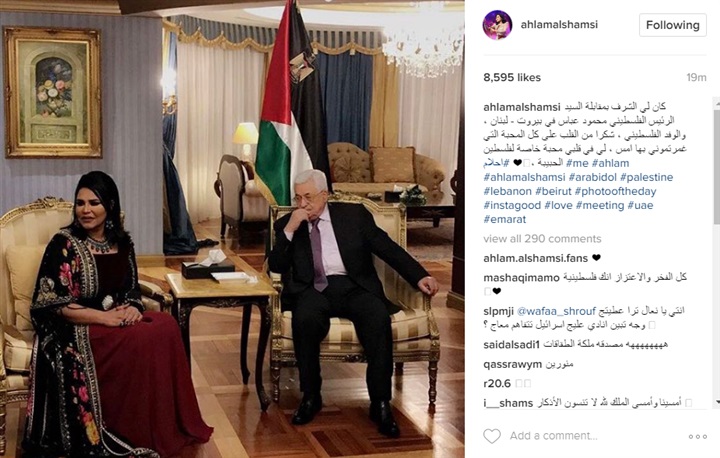Open commenter mashaqimamo profile
This screenshot has width=720, height=458.
tap(521, 278)
